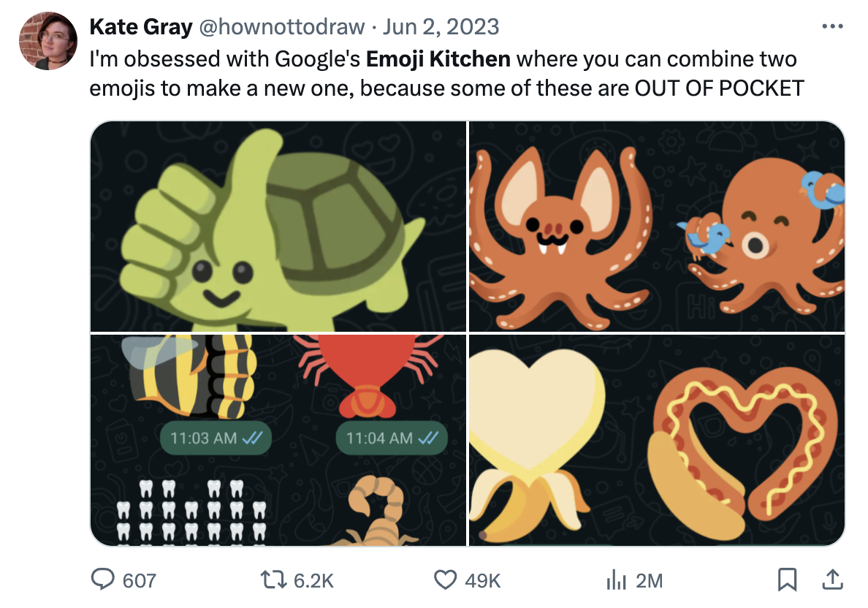868x608 pixels.
Task: Click the Kate Gray display name
Action: pyautogui.click(x=140, y=27)
